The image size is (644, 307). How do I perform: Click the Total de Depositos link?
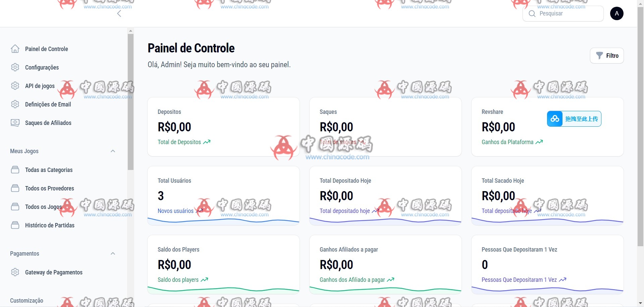click(179, 142)
